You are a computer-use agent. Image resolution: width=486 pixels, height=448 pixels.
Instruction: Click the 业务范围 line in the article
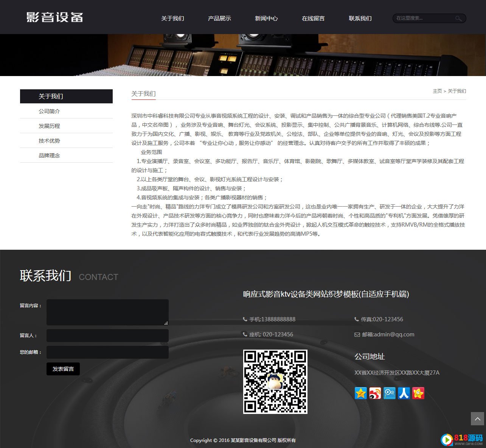click(x=151, y=152)
